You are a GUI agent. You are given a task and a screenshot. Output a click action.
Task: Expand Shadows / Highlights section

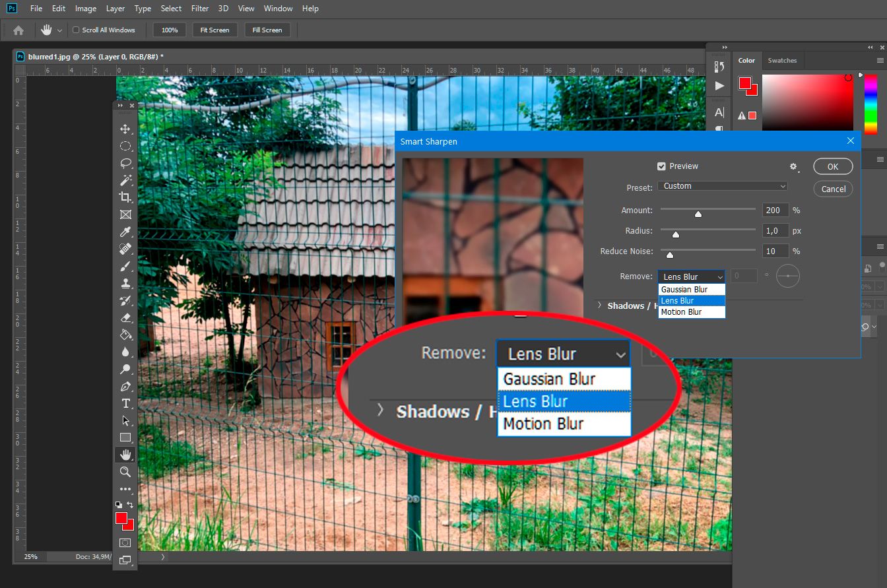pos(600,306)
